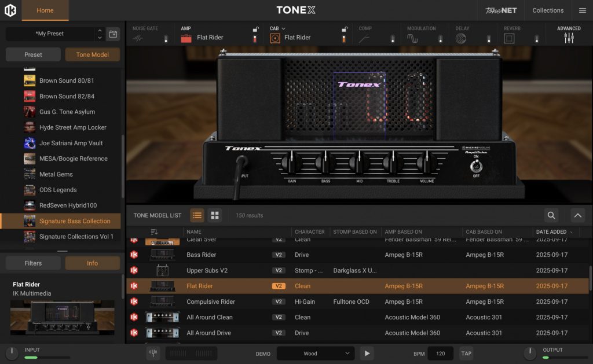Switch to Preset tab
Viewport: 593px width, 364px height.
(33, 54)
